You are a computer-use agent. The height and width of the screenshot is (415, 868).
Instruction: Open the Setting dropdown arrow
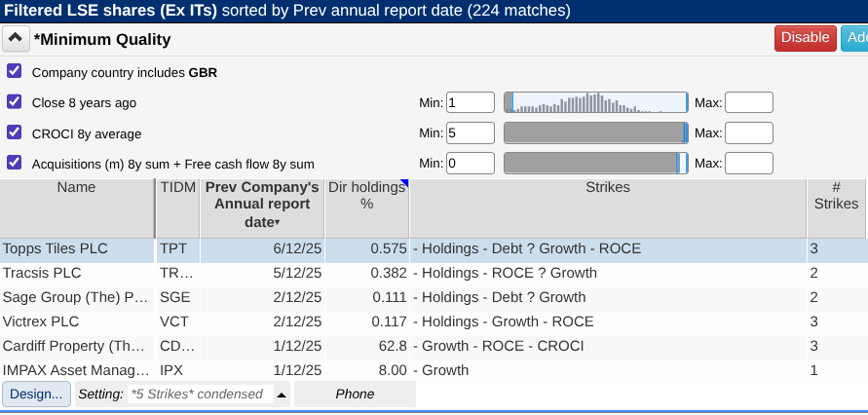(x=282, y=395)
